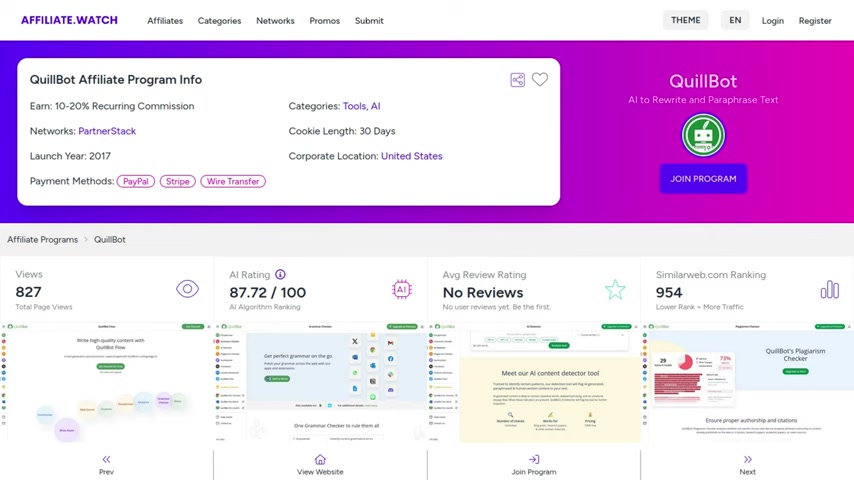Click the No Reviews text
This screenshot has width=854, height=480.
click(x=483, y=293)
